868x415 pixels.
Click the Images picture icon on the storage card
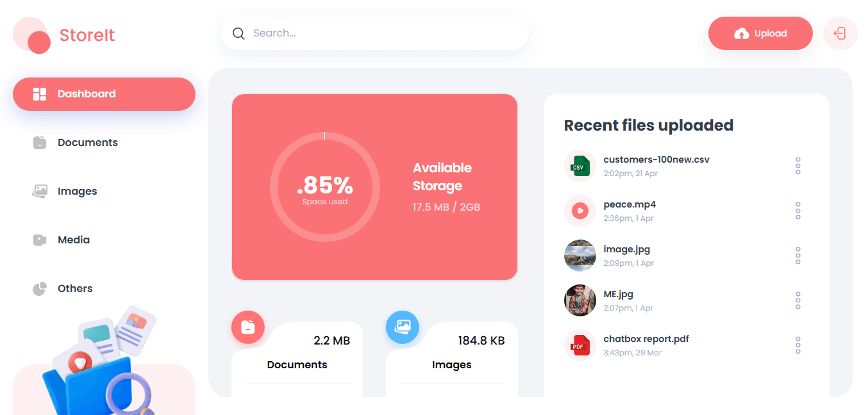point(403,327)
